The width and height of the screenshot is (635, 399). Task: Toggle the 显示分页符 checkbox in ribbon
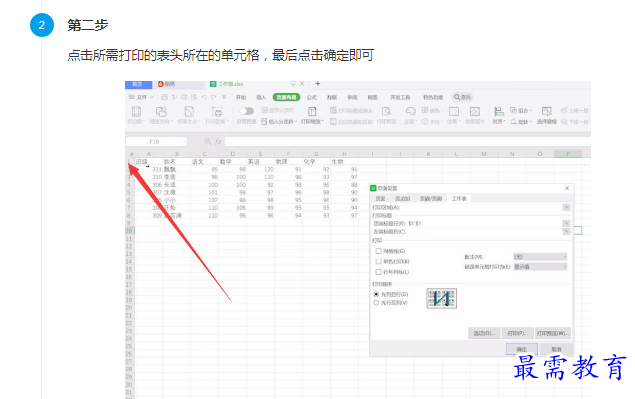(x=265, y=110)
